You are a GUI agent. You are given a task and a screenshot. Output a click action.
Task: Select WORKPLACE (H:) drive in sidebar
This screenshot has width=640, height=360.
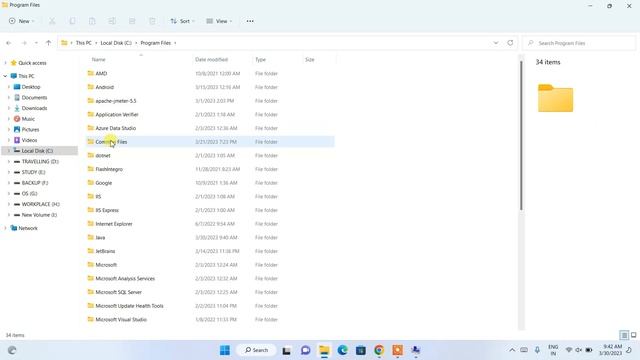pos(40,204)
